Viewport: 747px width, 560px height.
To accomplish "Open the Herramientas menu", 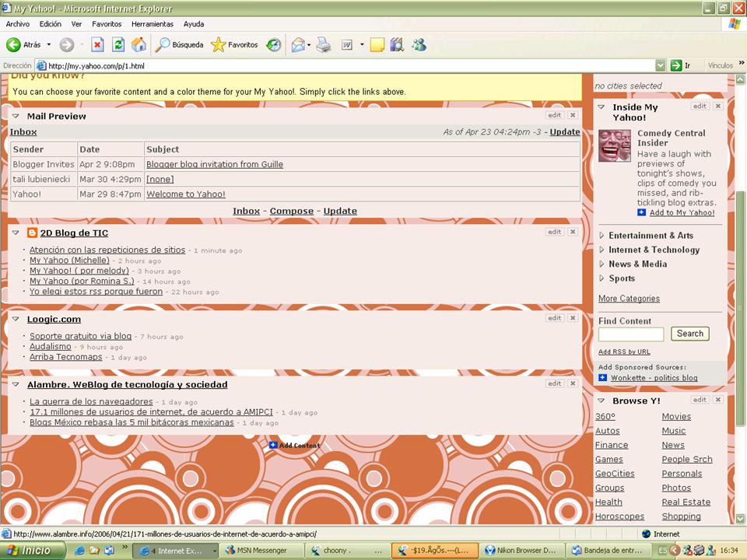I will pos(153,24).
